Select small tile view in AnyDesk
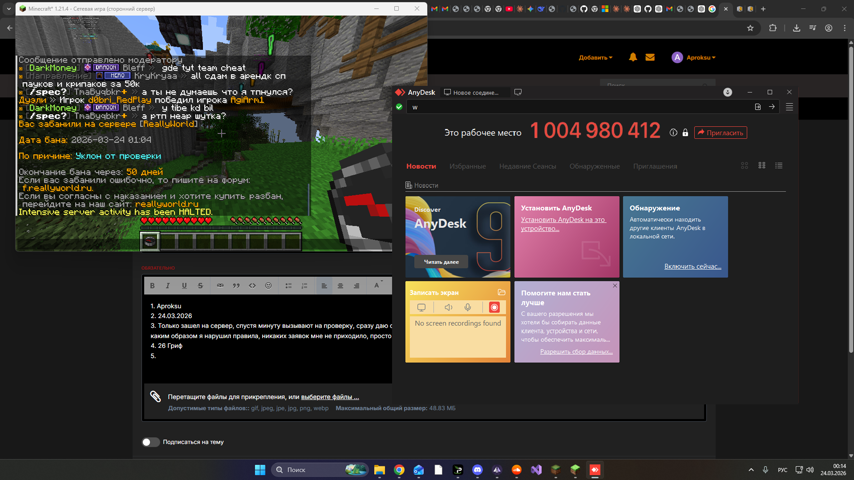854x480 pixels. coord(745,166)
